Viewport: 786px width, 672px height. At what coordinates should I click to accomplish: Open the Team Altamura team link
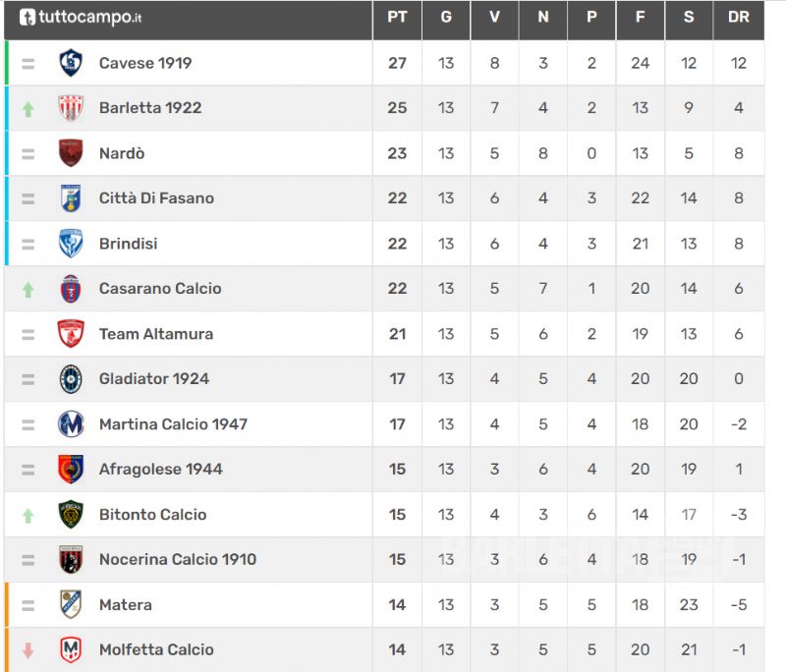[x=156, y=334]
